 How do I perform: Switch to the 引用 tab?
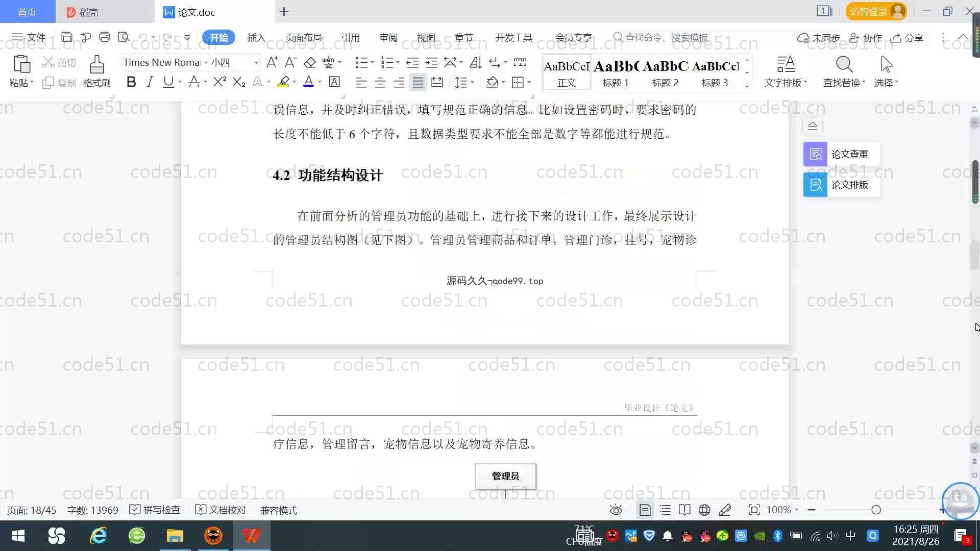[x=350, y=37]
